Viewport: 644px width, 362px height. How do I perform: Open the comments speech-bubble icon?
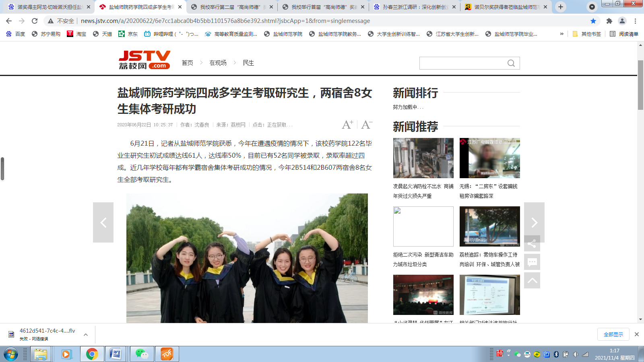tap(532, 262)
